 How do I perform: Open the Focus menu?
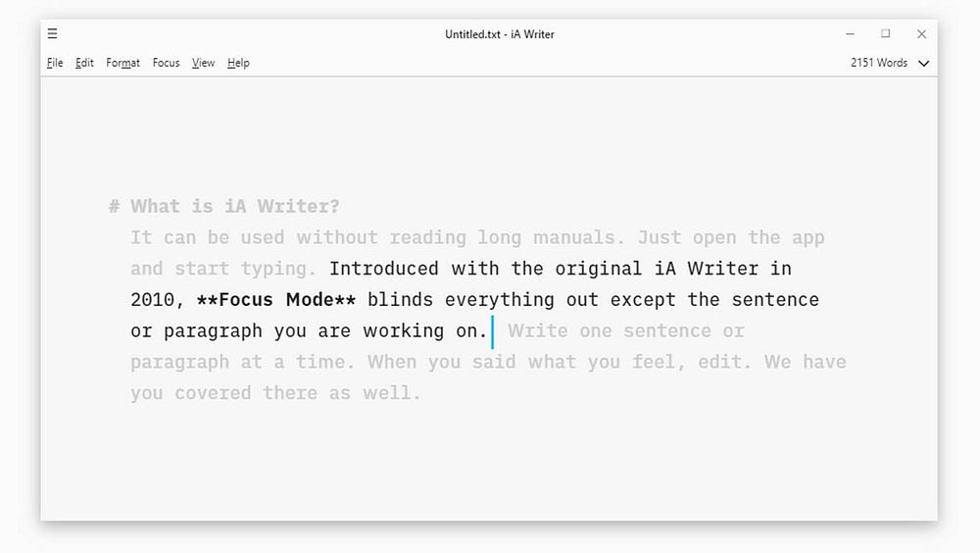pos(167,63)
